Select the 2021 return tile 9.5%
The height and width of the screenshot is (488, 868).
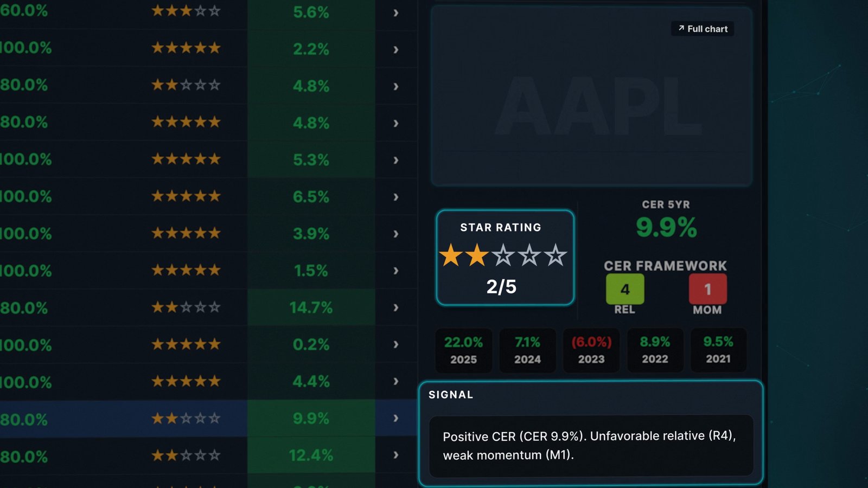[x=718, y=350]
